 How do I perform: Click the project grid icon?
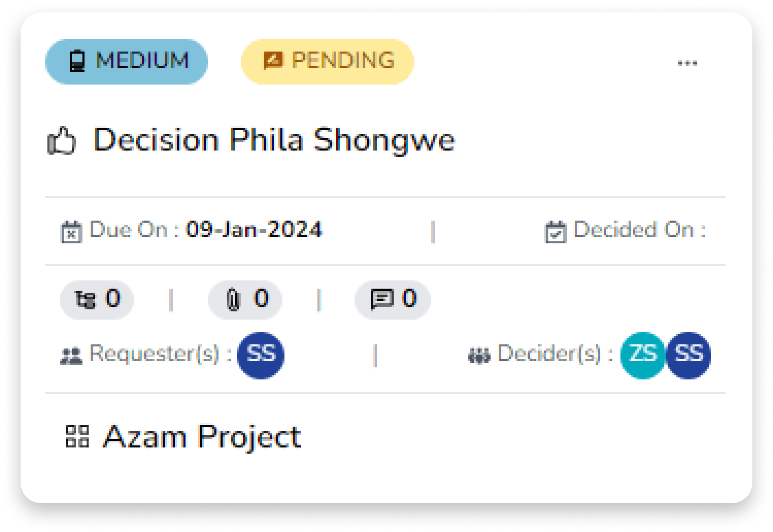point(77,436)
